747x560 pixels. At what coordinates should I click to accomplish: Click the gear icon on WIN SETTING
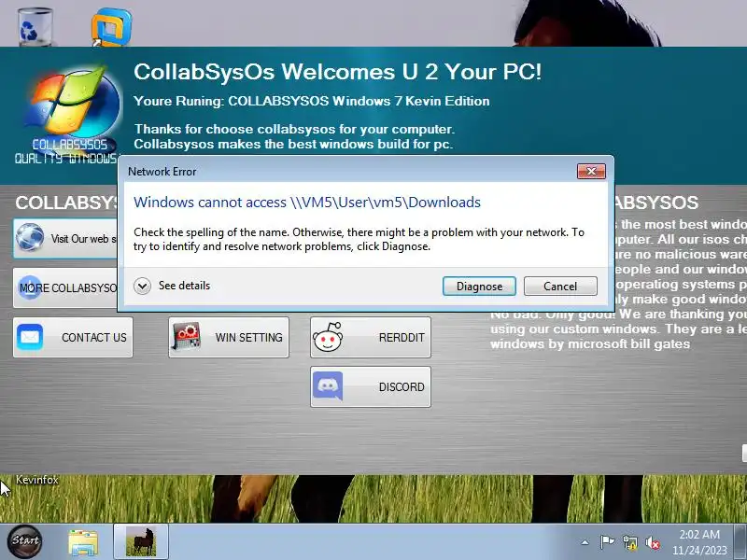(x=187, y=337)
